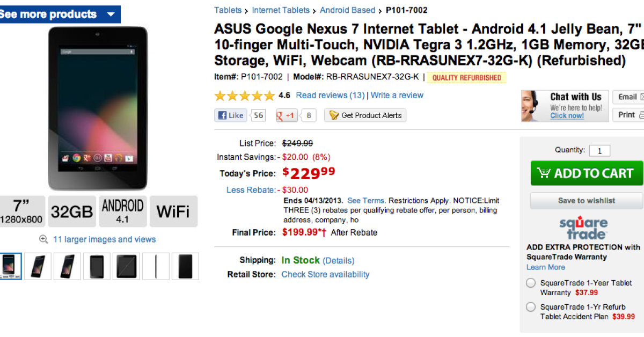The height and width of the screenshot is (337, 644).
Task: Click the five-star rating icons
Action: [x=245, y=96]
